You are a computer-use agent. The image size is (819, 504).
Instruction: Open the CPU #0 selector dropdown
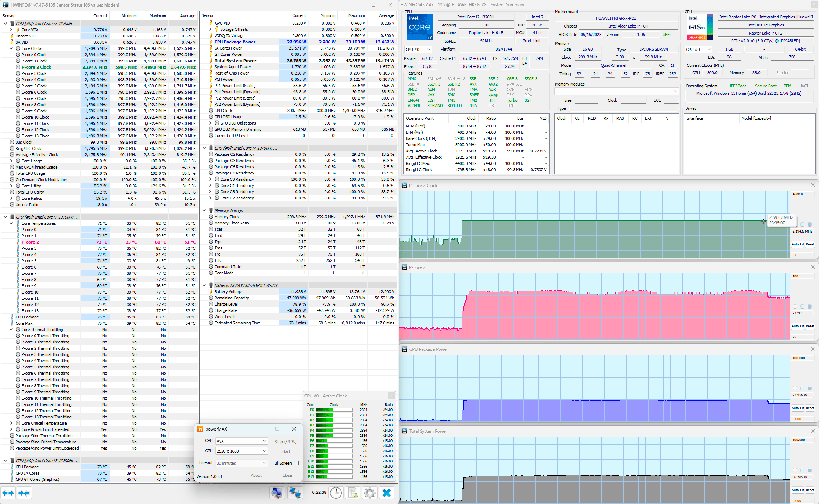pyautogui.click(x=418, y=50)
